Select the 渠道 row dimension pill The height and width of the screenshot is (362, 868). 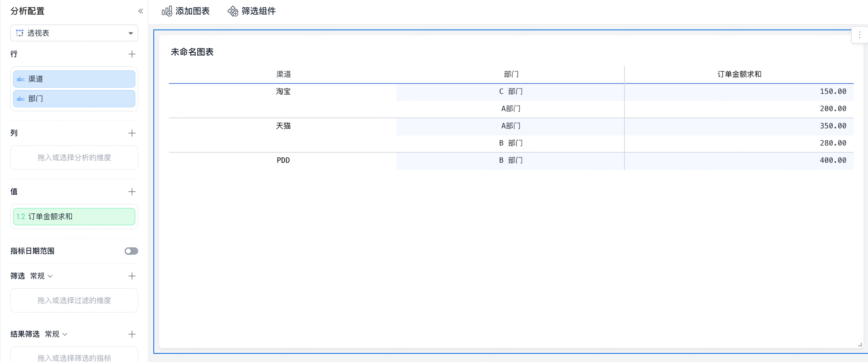coord(74,79)
